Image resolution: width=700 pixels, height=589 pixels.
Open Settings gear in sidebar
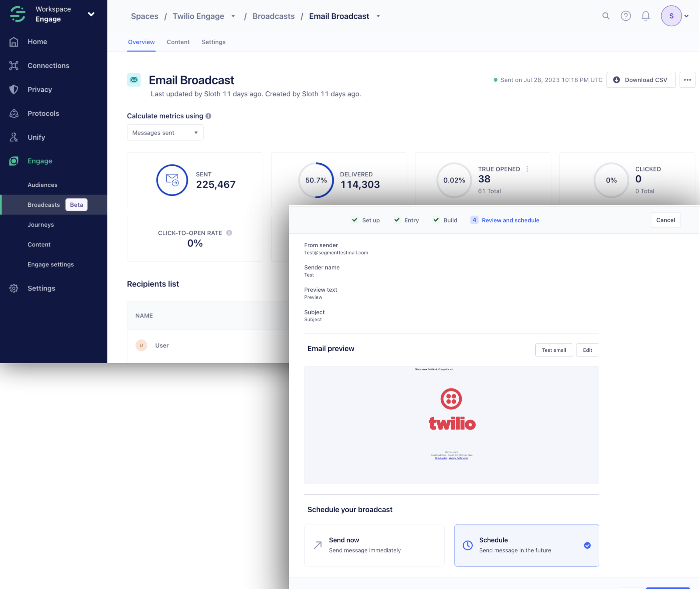click(x=14, y=288)
